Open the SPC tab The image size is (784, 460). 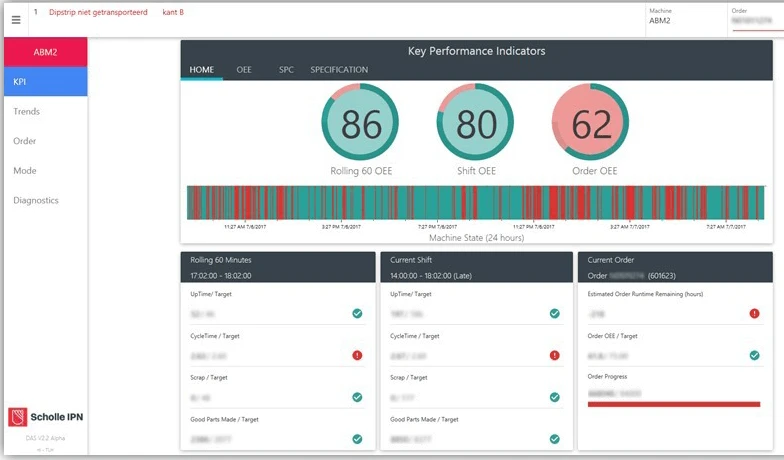click(x=286, y=70)
